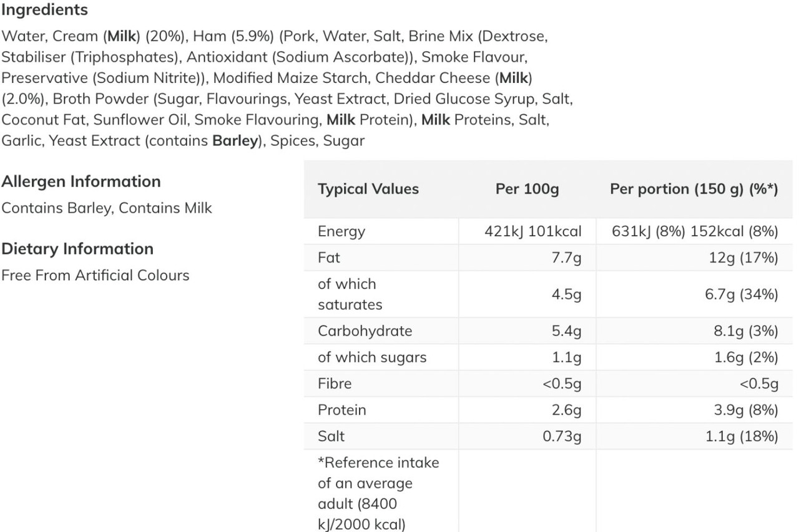Click the Energy row label
Screen dimensions: 799x532
coord(341,231)
